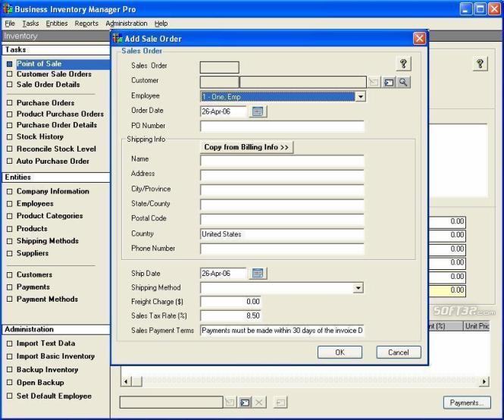Open Payment Methods entity
The height and width of the screenshot is (420, 504).
point(47,299)
